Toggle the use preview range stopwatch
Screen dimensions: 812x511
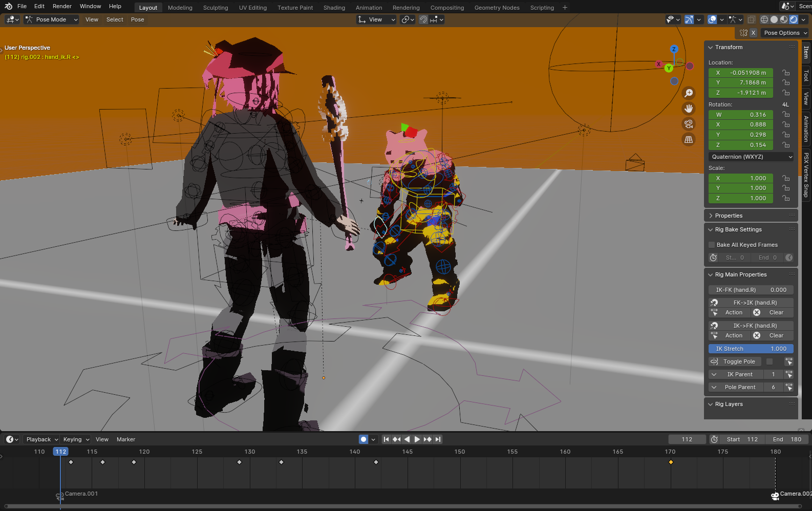click(x=714, y=439)
